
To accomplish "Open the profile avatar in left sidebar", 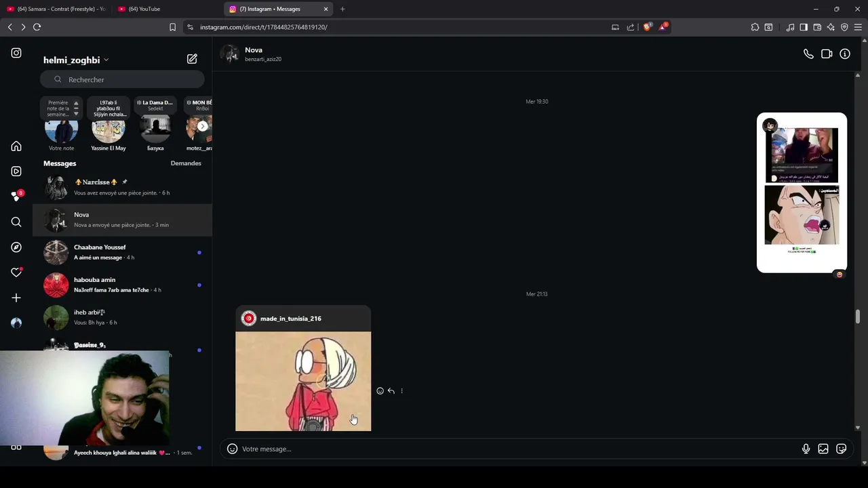I will point(16,323).
